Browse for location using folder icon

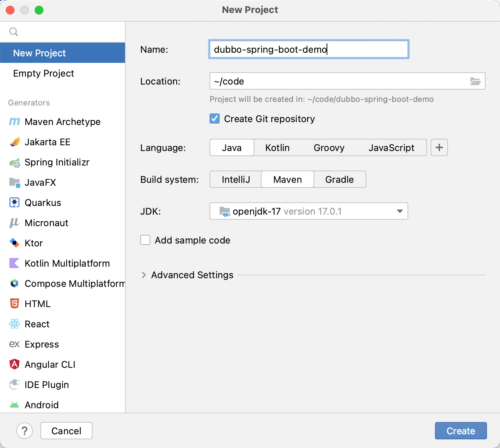pyautogui.click(x=475, y=81)
